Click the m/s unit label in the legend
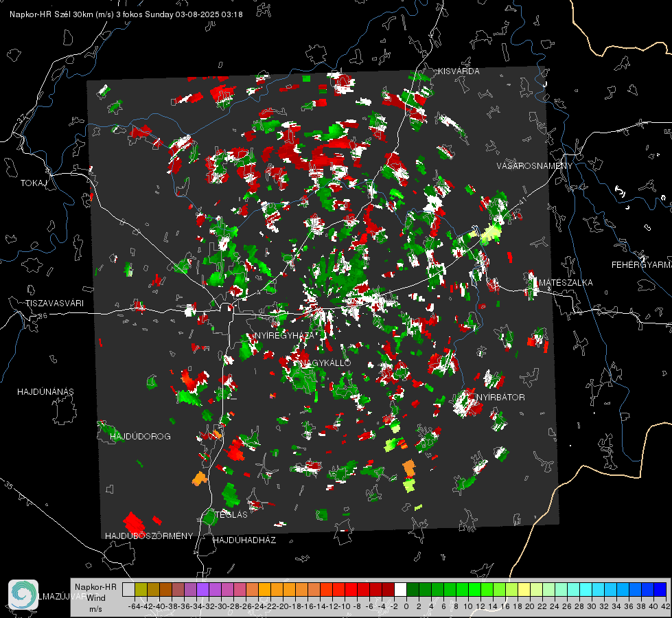 95,609
